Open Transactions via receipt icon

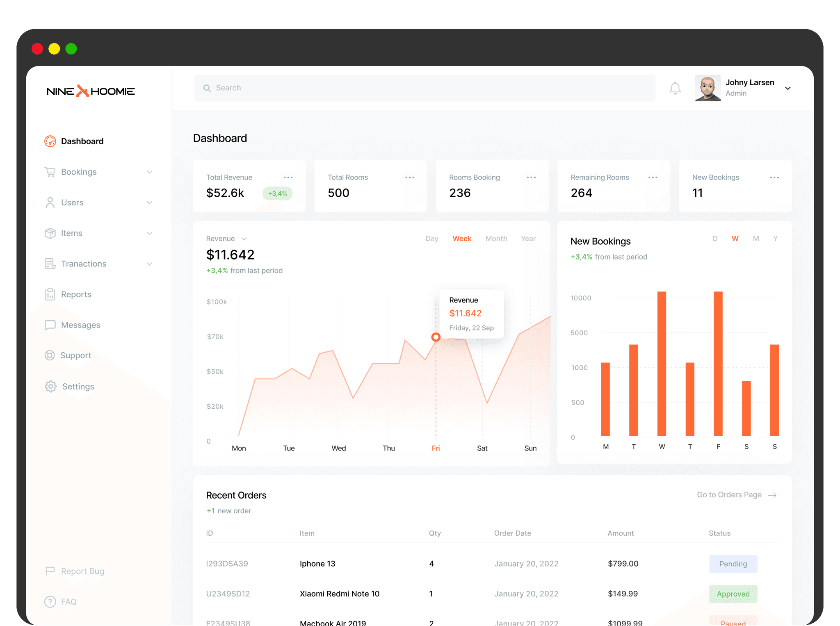tap(50, 264)
